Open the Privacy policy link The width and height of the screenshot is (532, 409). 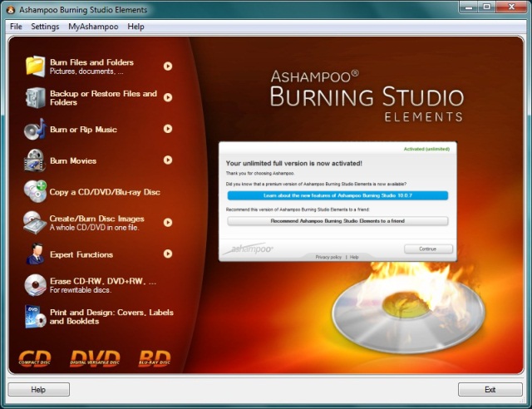328,257
